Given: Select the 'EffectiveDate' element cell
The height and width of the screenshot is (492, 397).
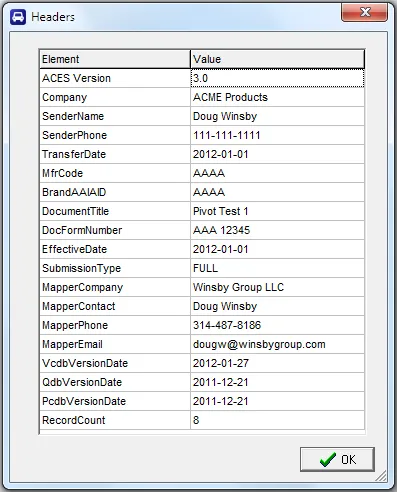Looking at the screenshot, I should [x=115, y=249].
